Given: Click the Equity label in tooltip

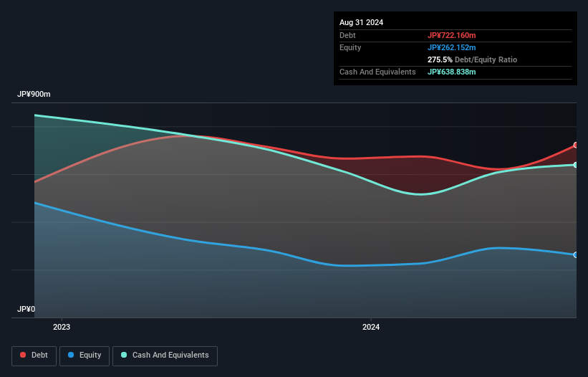Looking at the screenshot, I should click(x=350, y=47).
